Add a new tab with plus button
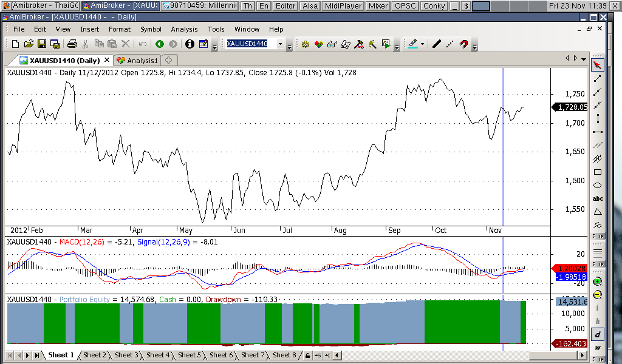 pos(169,60)
